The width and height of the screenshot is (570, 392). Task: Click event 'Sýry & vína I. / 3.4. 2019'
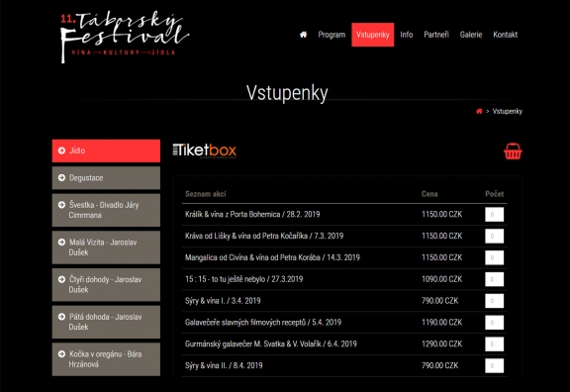click(x=223, y=301)
